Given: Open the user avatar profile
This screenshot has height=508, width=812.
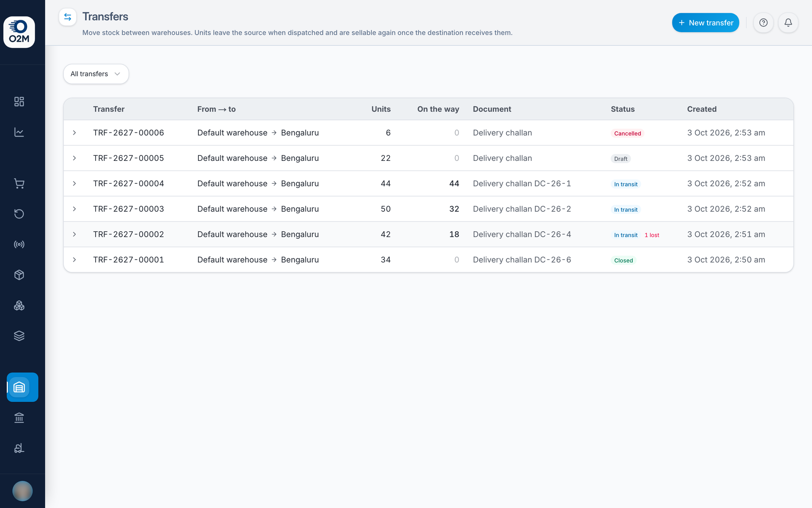Looking at the screenshot, I should click(22, 491).
